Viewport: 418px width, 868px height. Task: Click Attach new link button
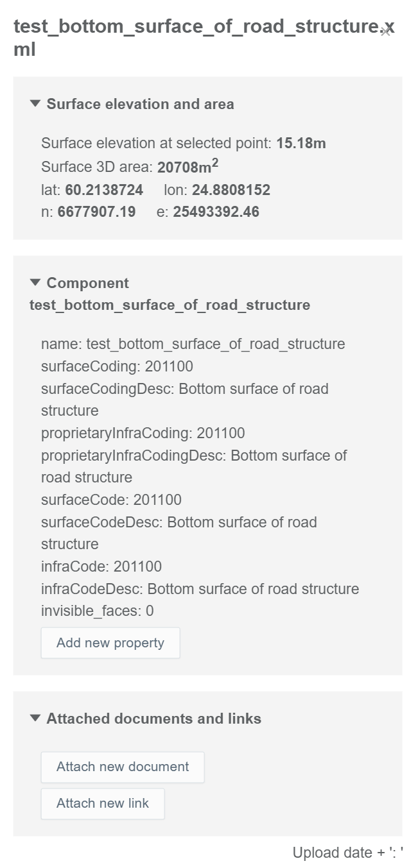coord(103,803)
